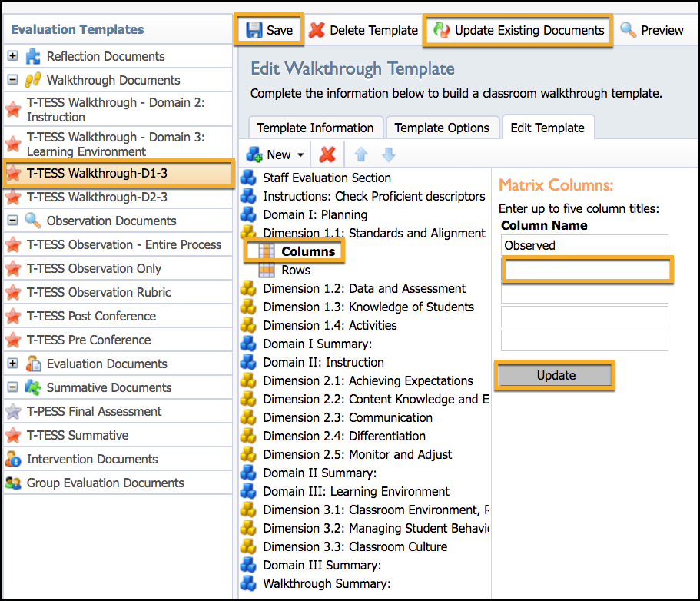The height and width of the screenshot is (601, 700).
Task: Click the Save button label
Action: [280, 31]
